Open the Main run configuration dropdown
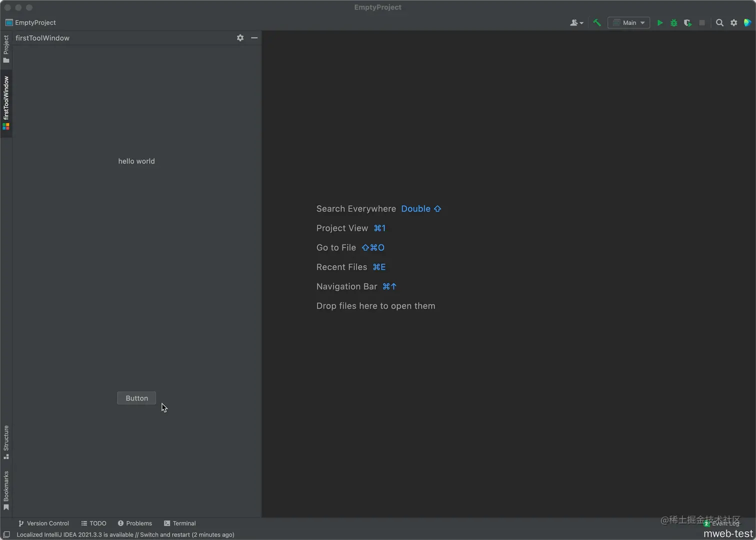 [628, 22]
